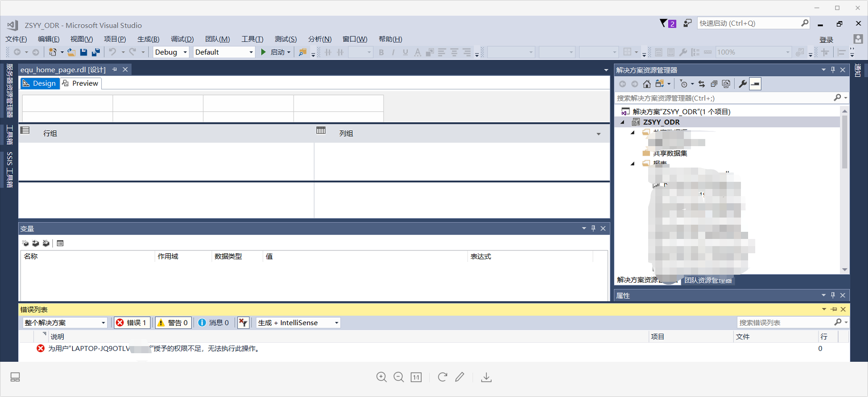Open the Server Explorer side tab
This screenshot has width=868, height=397.
pos(10,90)
